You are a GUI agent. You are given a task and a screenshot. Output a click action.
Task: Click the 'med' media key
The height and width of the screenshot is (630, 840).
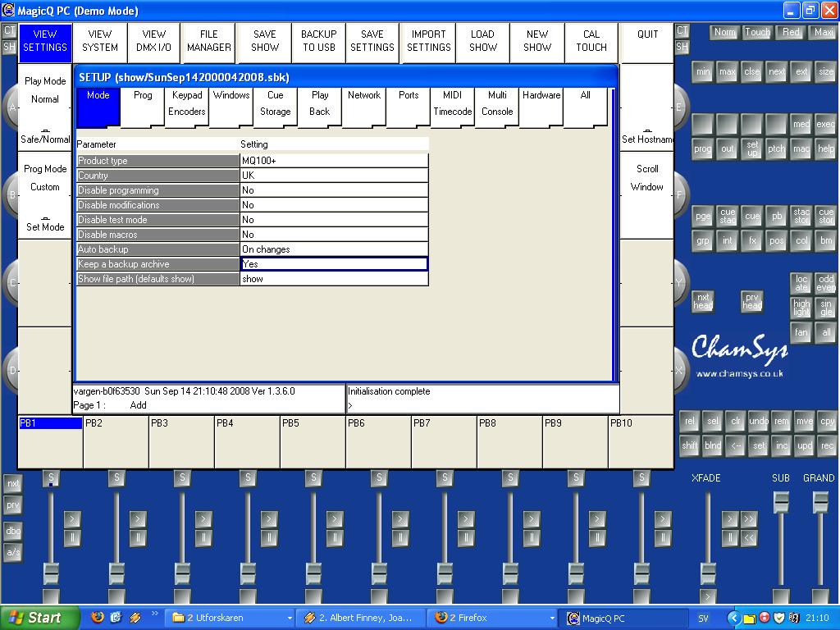(801, 125)
